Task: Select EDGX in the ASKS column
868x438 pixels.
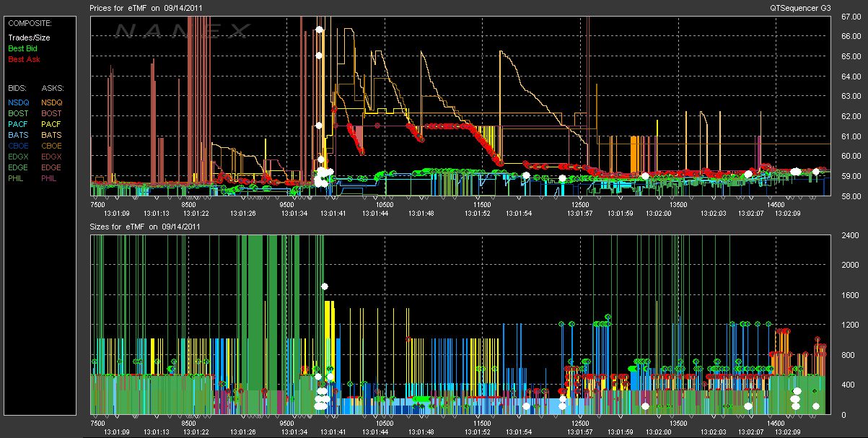Action: 52,157
